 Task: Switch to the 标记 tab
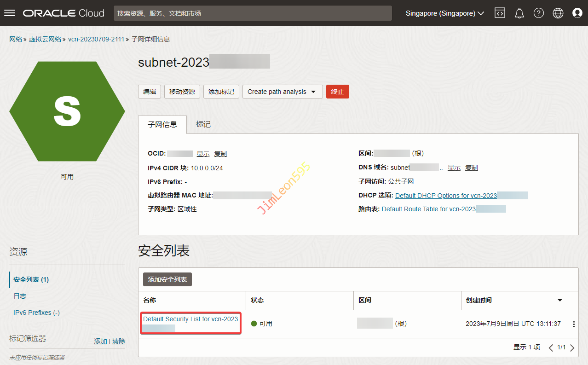pyautogui.click(x=203, y=124)
